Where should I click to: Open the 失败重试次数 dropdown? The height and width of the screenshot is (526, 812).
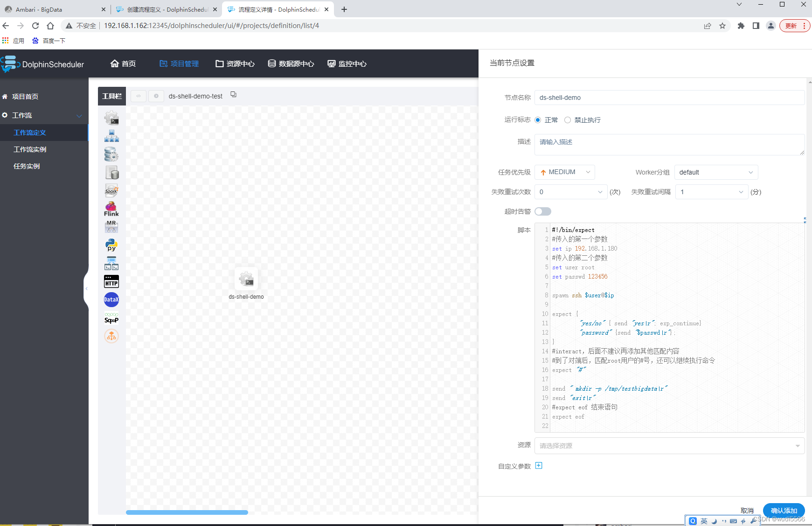(x=571, y=192)
